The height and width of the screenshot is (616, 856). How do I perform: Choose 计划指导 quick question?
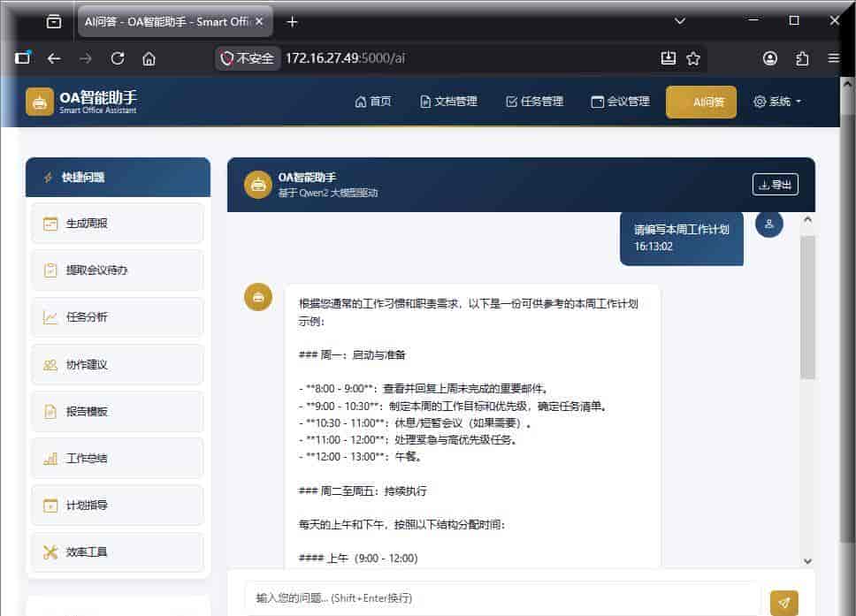tap(118, 506)
